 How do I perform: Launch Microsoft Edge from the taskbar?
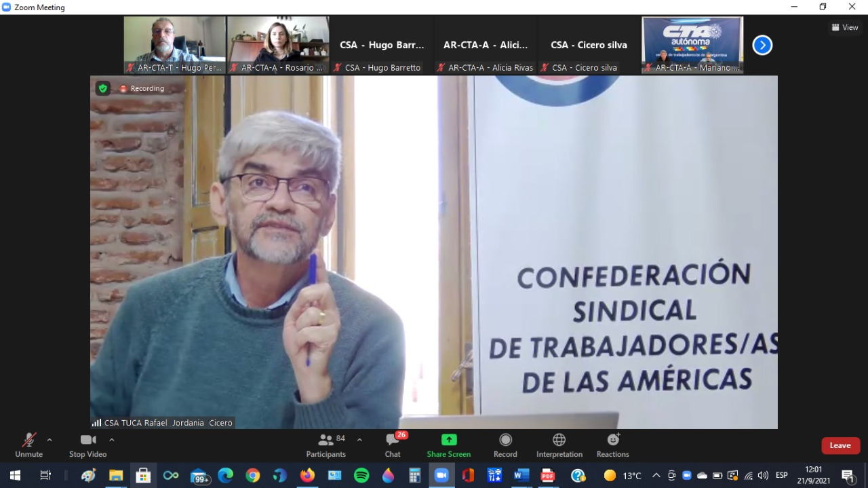click(226, 475)
